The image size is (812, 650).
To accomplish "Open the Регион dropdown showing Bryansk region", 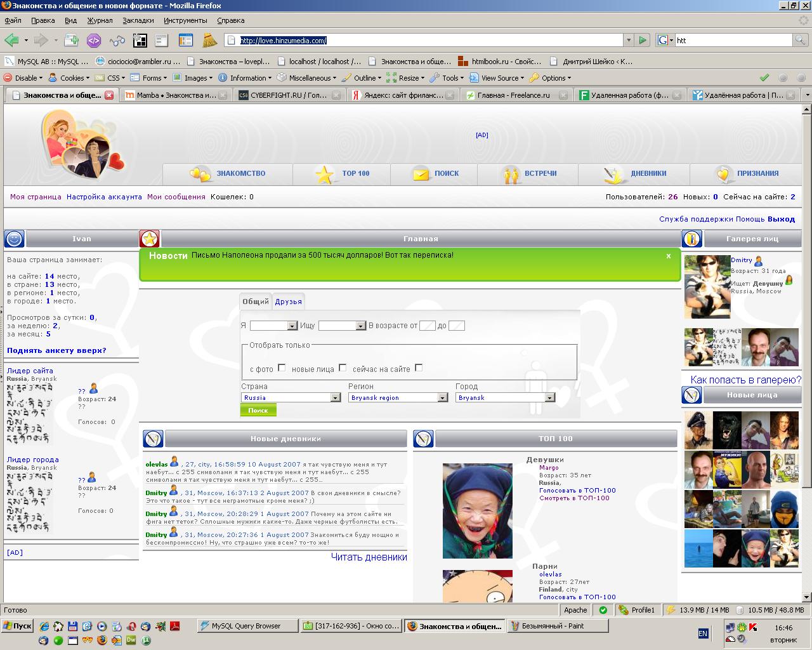I will 398,397.
